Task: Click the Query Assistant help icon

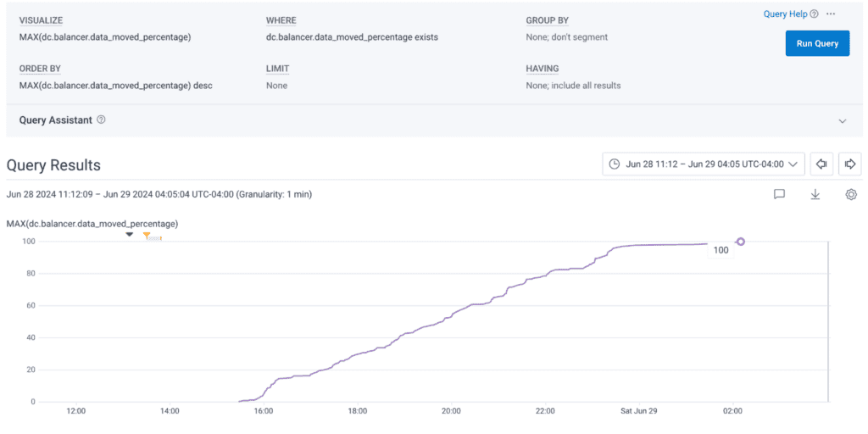Action: [x=101, y=120]
